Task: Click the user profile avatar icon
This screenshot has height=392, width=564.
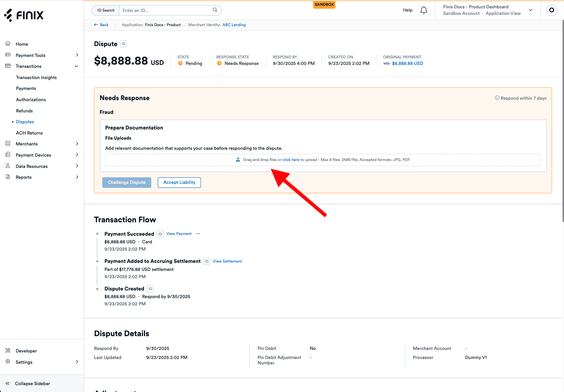Action: click(551, 10)
